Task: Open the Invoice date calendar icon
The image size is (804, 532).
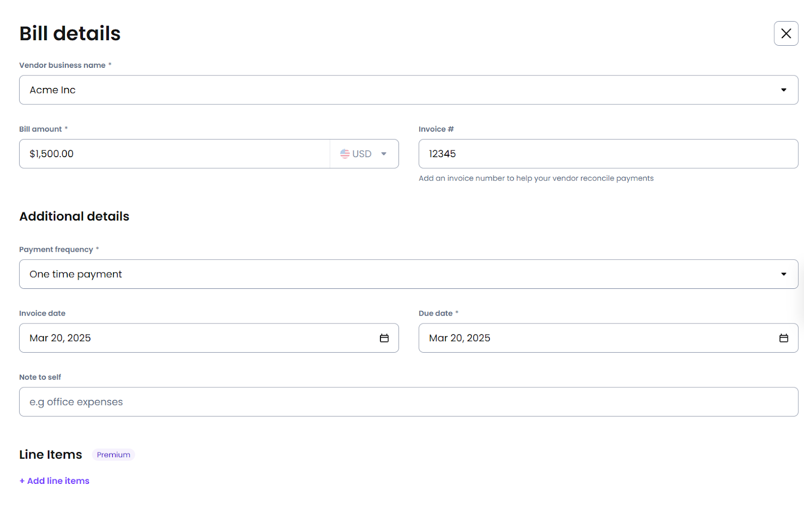Action: click(384, 338)
